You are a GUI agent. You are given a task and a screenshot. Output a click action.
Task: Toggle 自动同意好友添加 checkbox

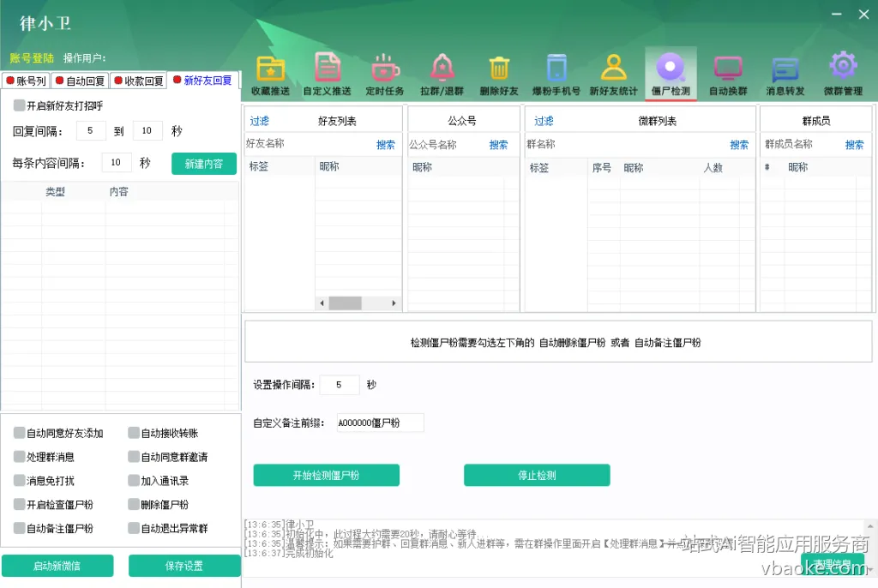(x=19, y=433)
